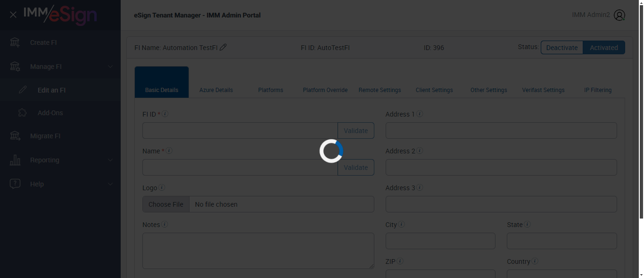Open the IMM Admin2 user profile icon

coord(619,15)
